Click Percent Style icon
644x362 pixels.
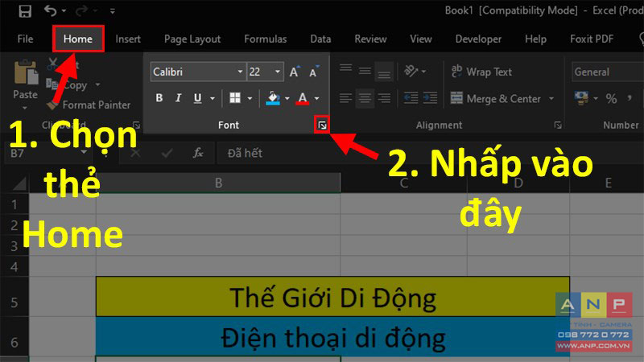611,98
